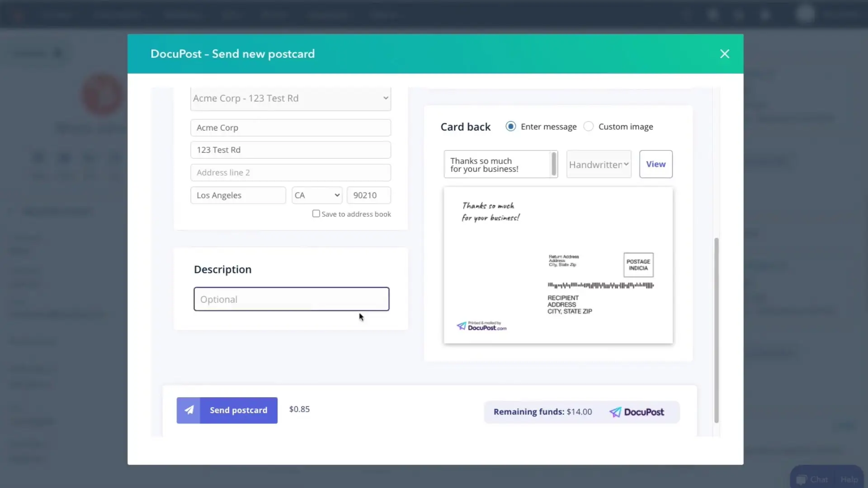Enable Save to address book checkbox
This screenshot has width=868, height=488.
(316, 213)
